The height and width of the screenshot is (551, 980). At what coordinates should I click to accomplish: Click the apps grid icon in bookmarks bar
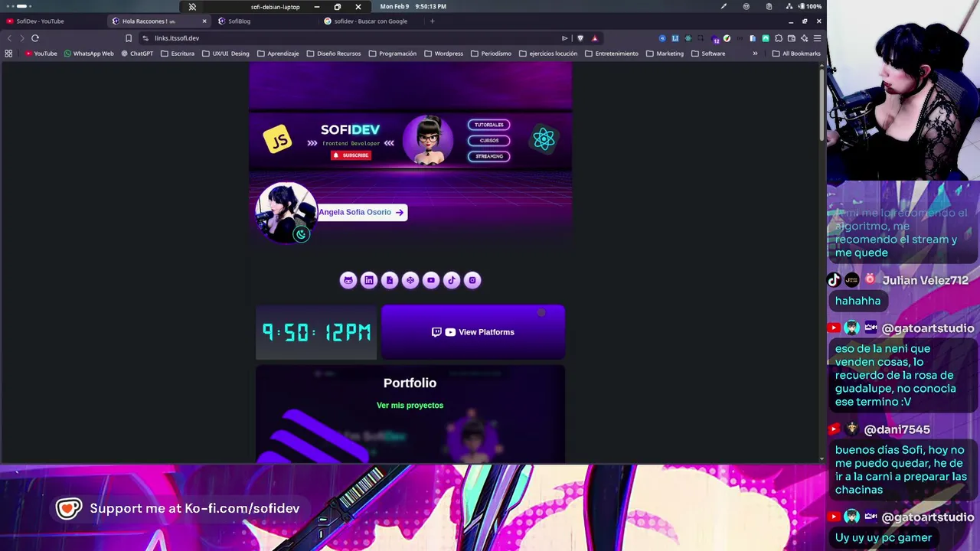click(8, 54)
